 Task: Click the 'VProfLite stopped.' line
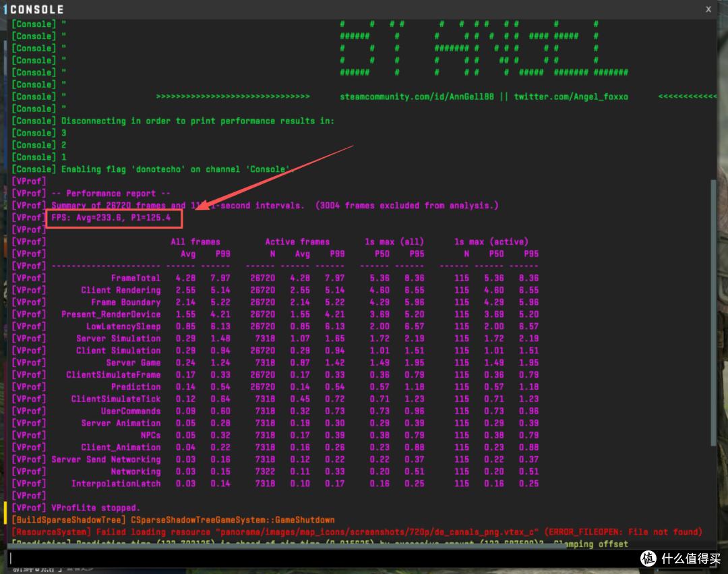96,508
